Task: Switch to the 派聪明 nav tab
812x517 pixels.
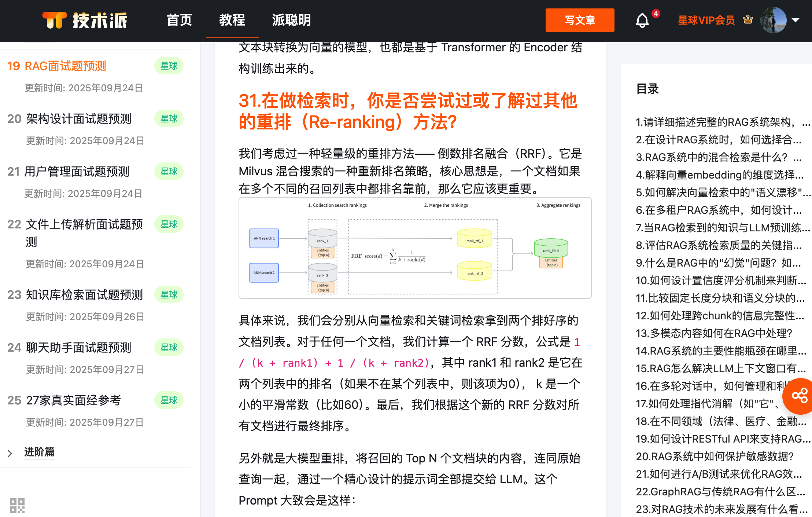Action: (291, 20)
